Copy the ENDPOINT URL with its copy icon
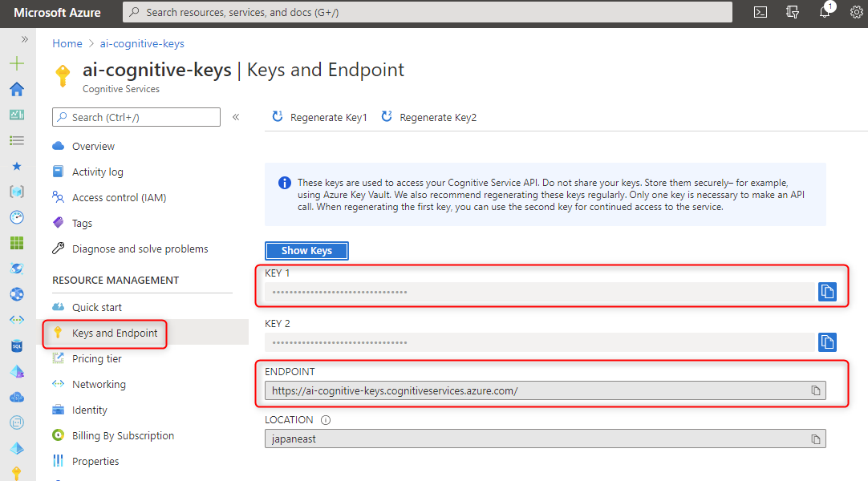 tap(815, 390)
